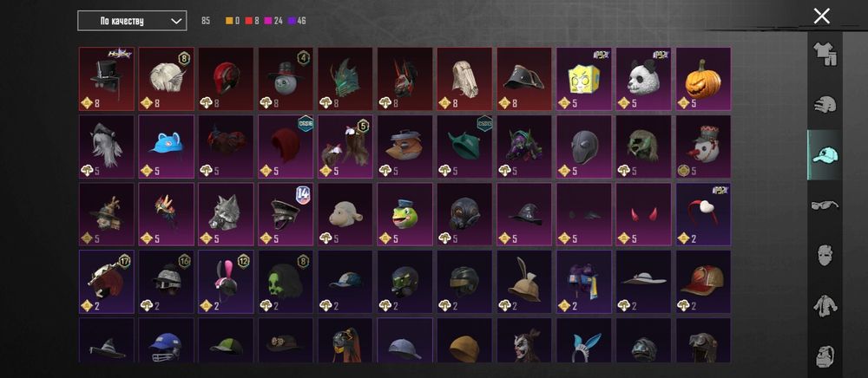Open the По качеству sort dropdown
Image resolution: width=868 pixels, height=378 pixels.
point(132,21)
